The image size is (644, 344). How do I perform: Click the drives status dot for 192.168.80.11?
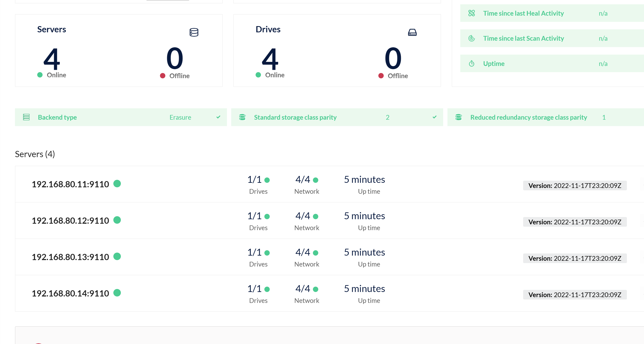[x=267, y=180]
